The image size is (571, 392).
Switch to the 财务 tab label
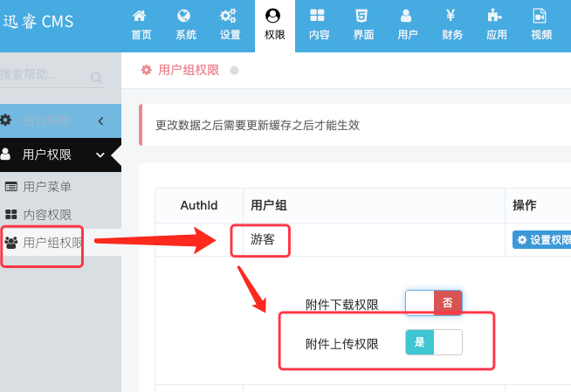(452, 35)
